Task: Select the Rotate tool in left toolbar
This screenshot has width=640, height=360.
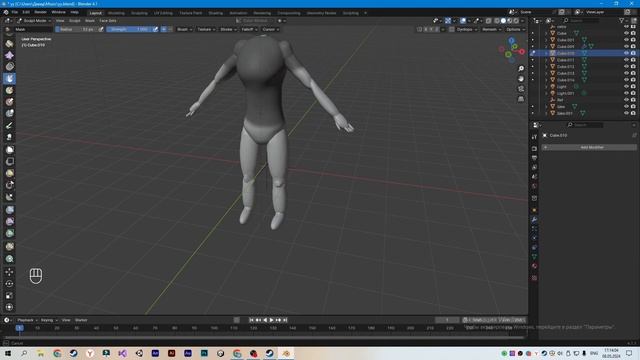Action: pyautogui.click(x=9, y=284)
